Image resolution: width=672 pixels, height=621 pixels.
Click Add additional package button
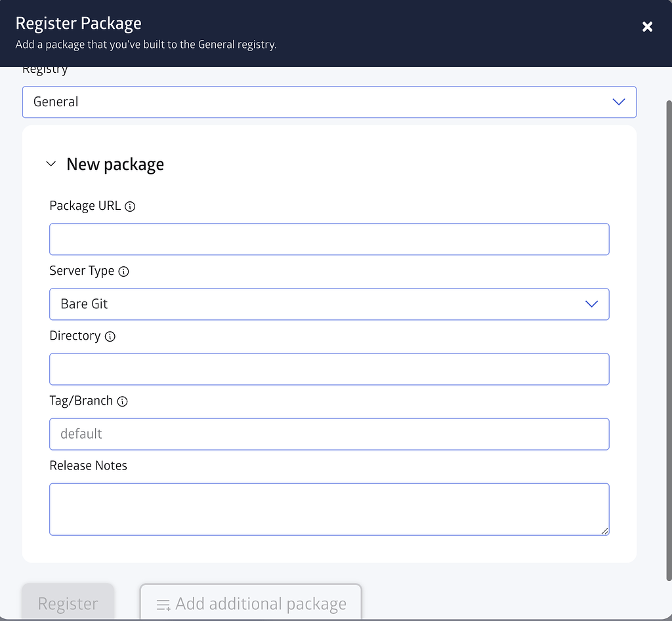(x=251, y=603)
